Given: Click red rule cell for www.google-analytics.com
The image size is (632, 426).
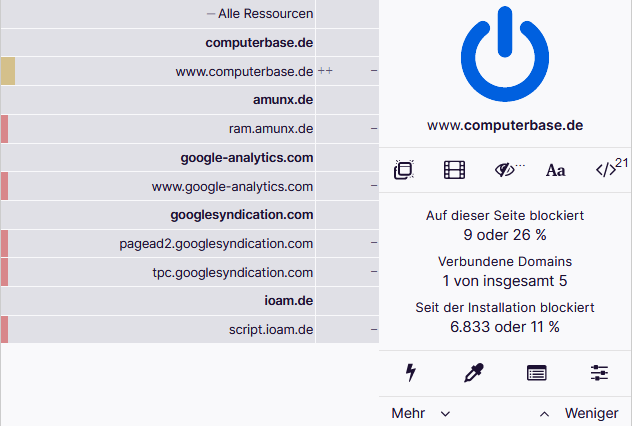Looking at the screenshot, I should (4, 186).
